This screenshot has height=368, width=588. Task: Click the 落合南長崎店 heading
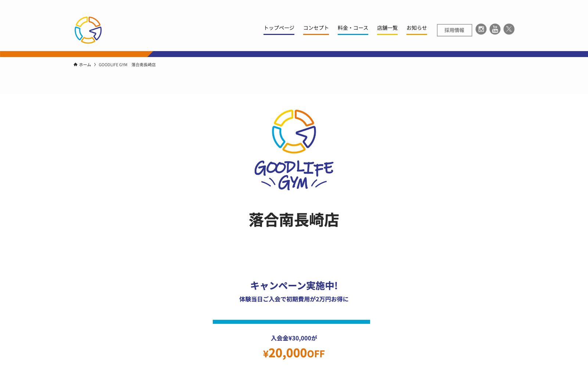(294, 220)
